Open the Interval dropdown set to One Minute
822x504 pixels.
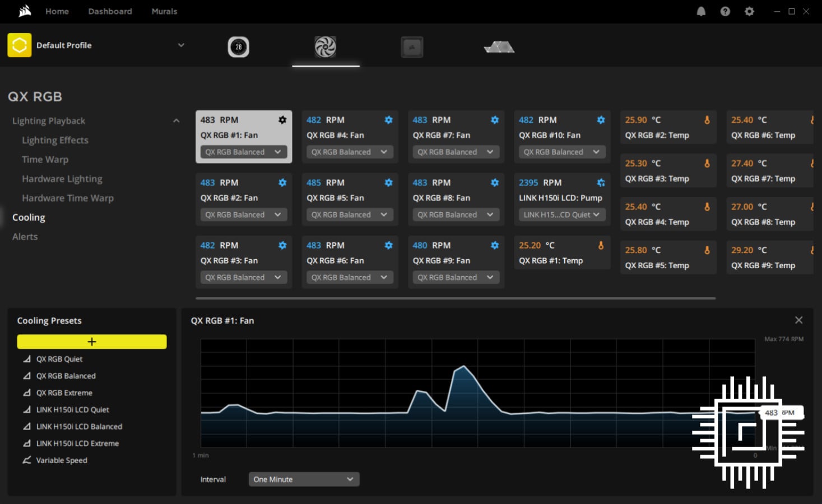pos(303,479)
